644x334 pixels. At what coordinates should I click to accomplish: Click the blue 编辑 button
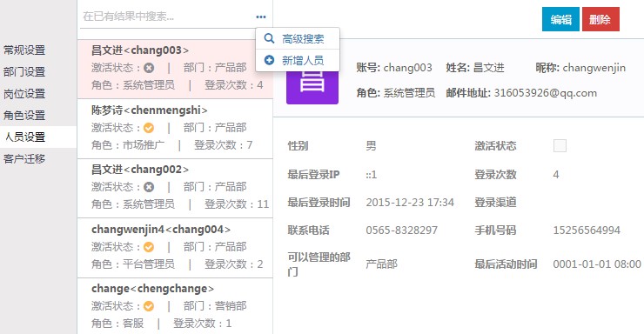(560, 19)
